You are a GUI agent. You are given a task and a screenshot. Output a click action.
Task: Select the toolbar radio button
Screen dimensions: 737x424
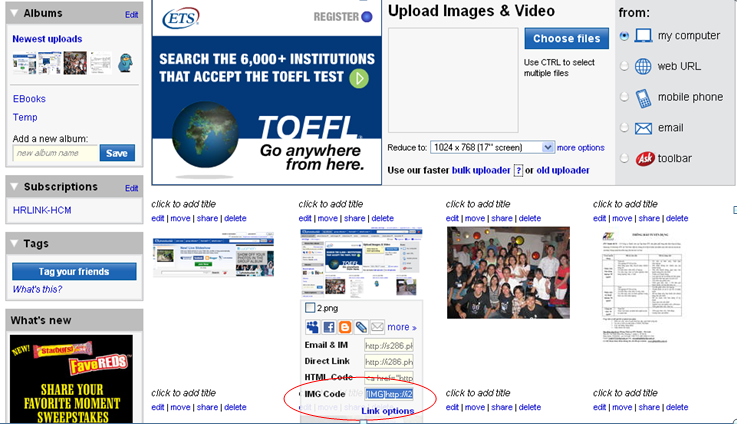click(624, 158)
